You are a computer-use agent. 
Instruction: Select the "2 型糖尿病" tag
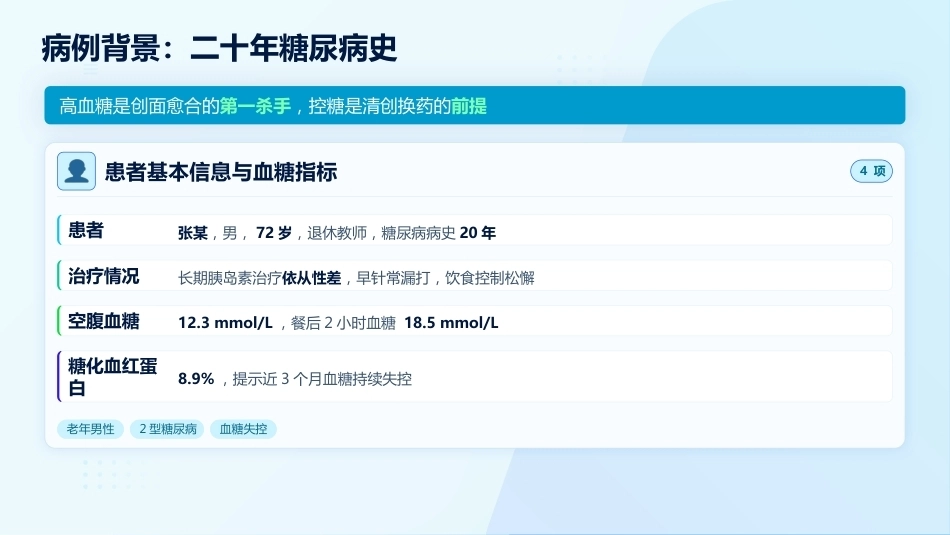point(167,429)
